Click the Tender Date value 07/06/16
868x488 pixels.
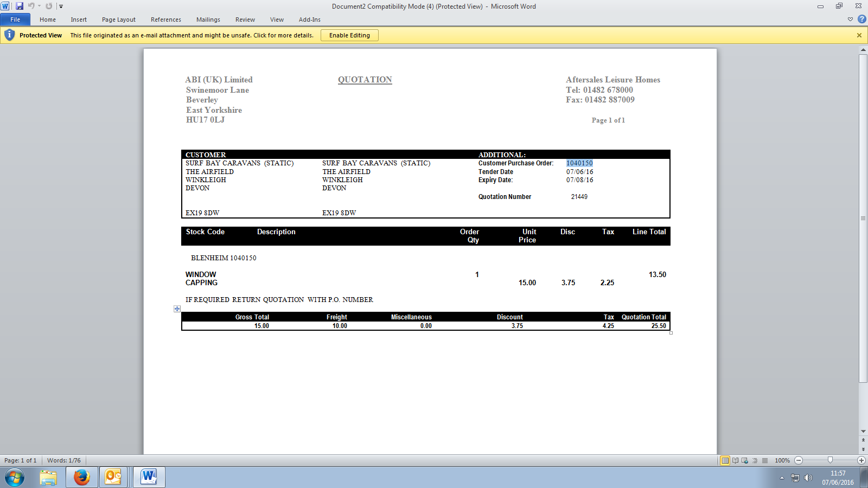(x=580, y=172)
